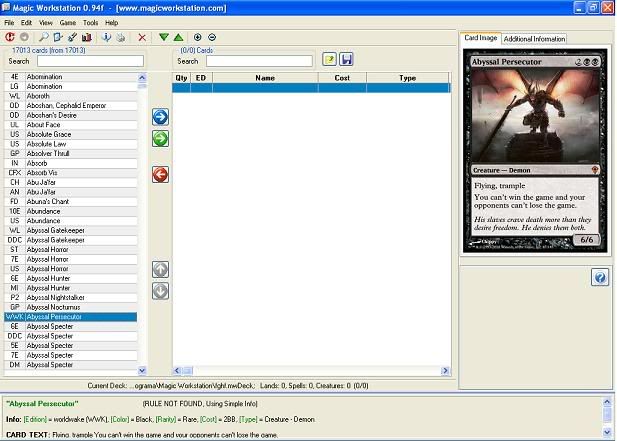Click the circled plus toolbar icon
The image size is (617, 441).
198,37
